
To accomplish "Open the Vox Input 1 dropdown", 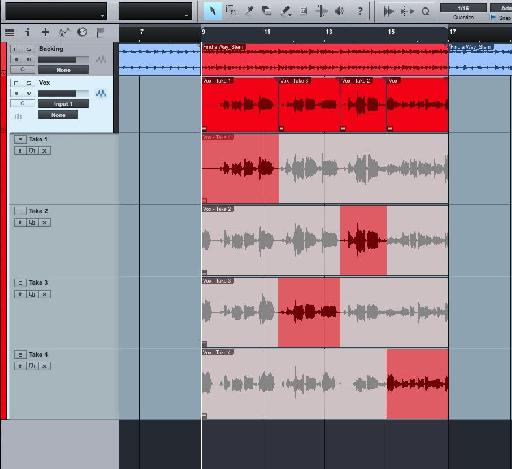I will [x=63, y=104].
